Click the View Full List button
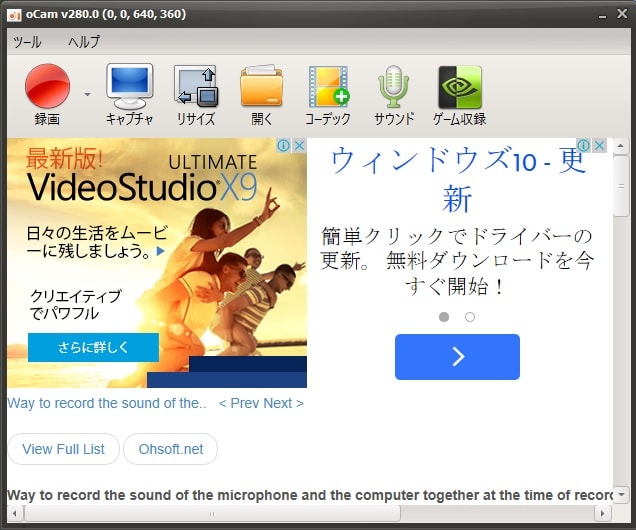Viewport: 636px width, 530px height. pyautogui.click(x=63, y=449)
